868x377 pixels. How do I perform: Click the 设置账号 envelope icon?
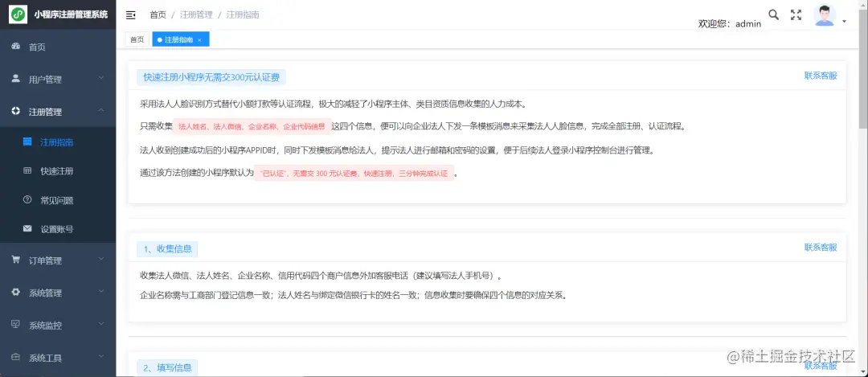tap(27, 228)
